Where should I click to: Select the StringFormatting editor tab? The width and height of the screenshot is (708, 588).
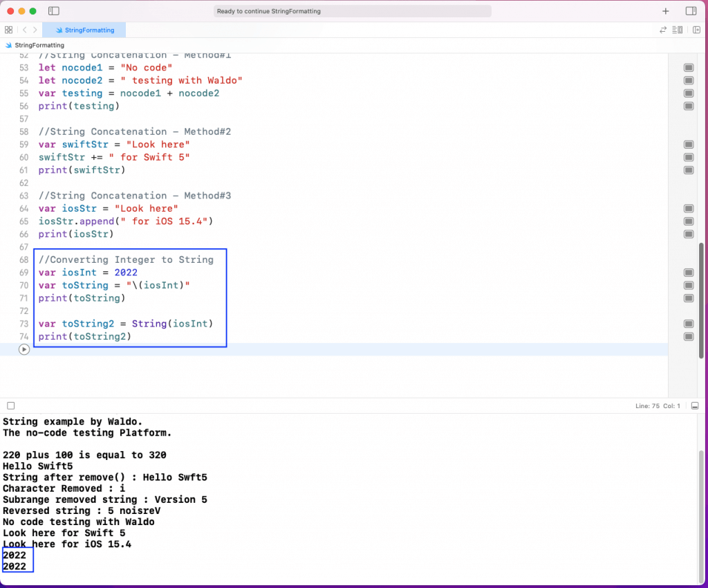(x=84, y=30)
